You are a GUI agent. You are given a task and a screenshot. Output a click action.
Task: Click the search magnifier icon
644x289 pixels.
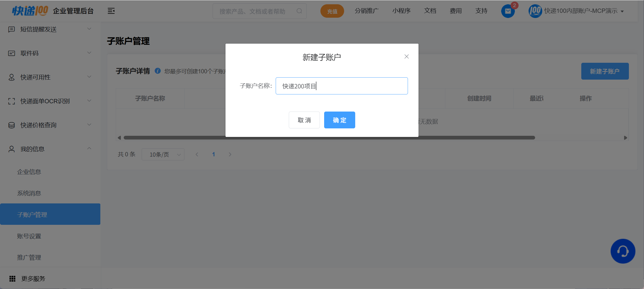(299, 11)
